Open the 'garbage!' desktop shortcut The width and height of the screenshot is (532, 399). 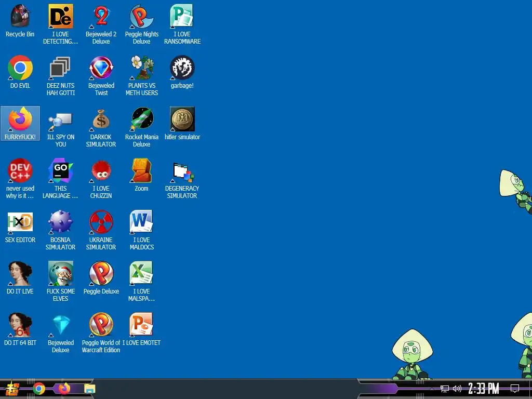[x=182, y=72]
